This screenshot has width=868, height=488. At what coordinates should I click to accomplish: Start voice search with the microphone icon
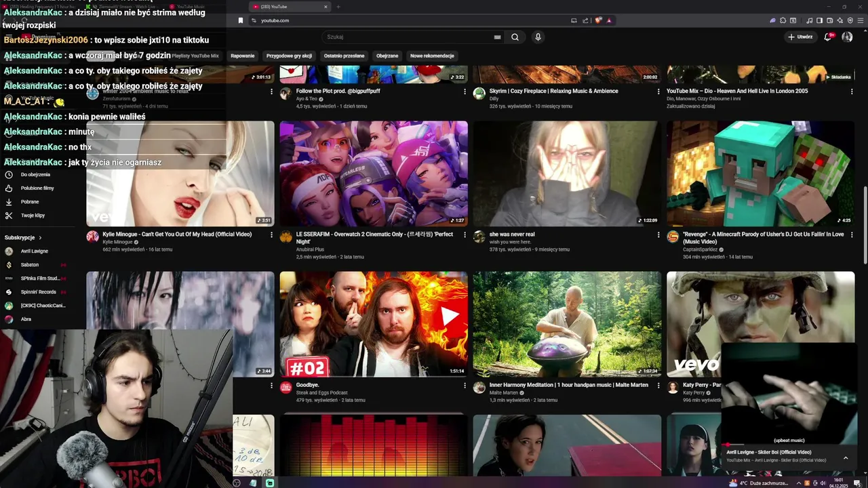click(x=538, y=37)
